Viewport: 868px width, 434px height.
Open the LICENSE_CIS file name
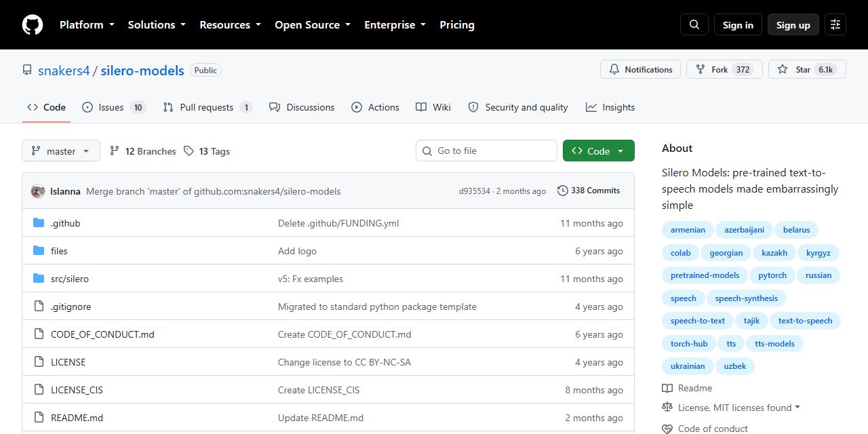point(77,390)
